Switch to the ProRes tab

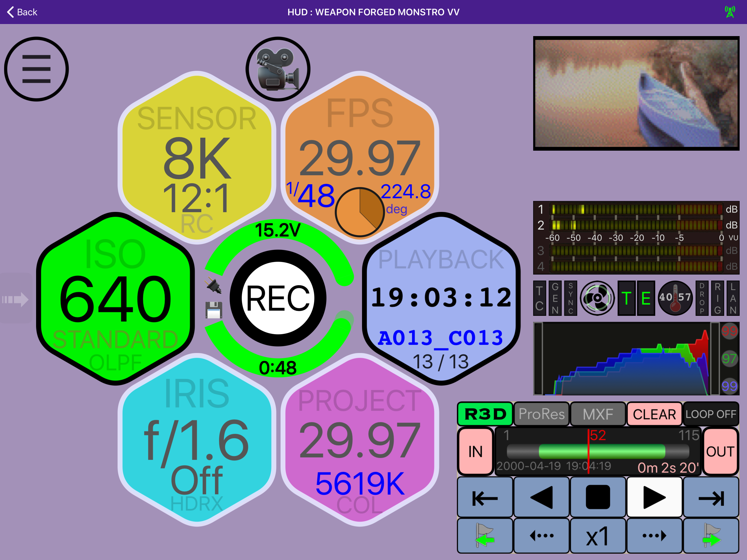541,414
